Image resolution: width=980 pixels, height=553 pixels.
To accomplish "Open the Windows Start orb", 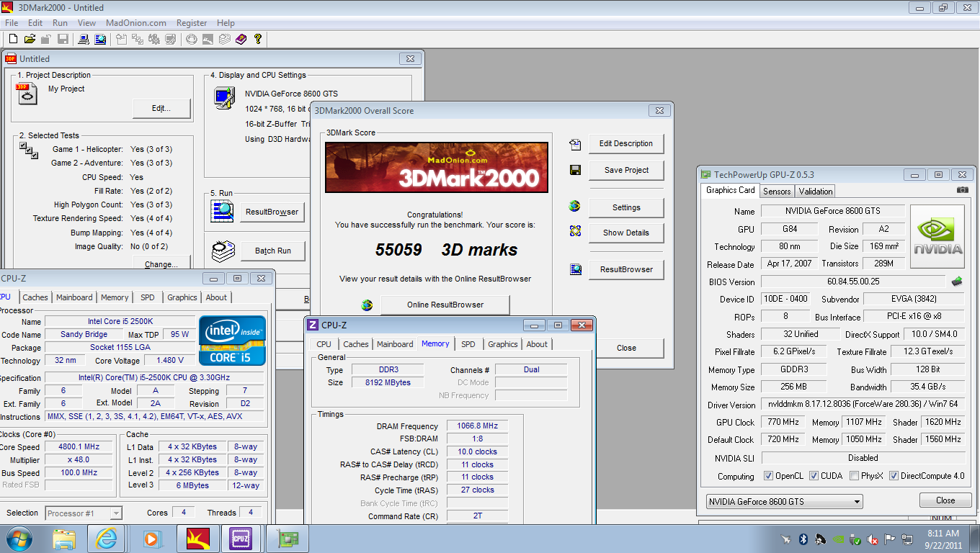I will point(19,539).
